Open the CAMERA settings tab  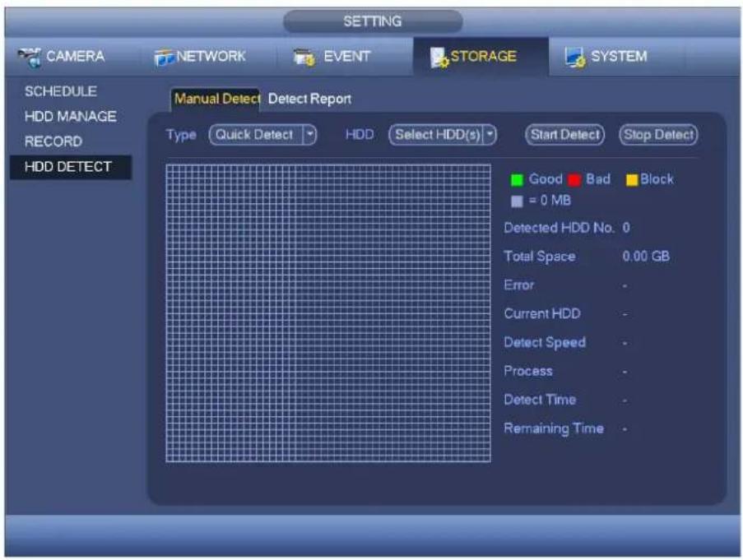72,57
